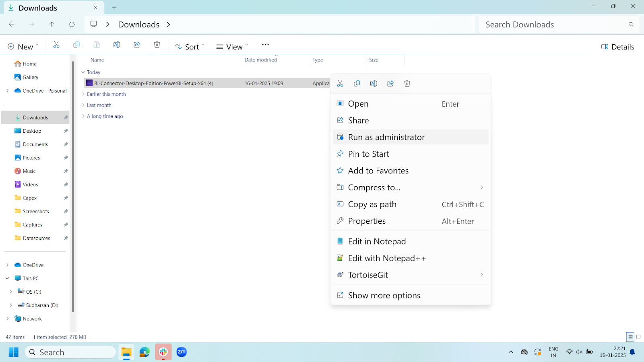644x362 pixels.
Task: Sort by the Date modified column header
Action: coord(261,60)
